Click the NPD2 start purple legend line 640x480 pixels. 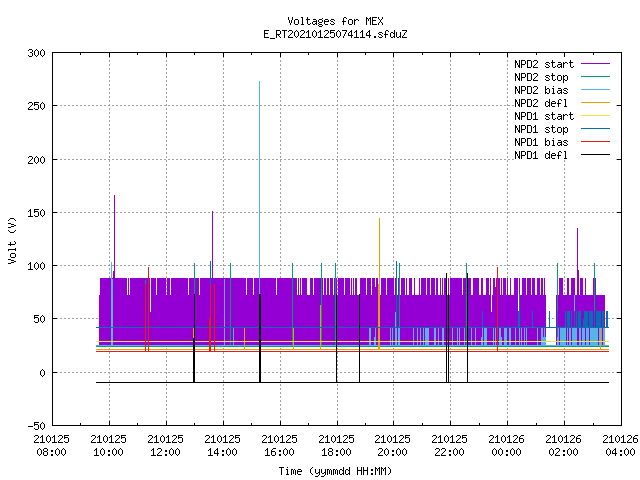596,64
